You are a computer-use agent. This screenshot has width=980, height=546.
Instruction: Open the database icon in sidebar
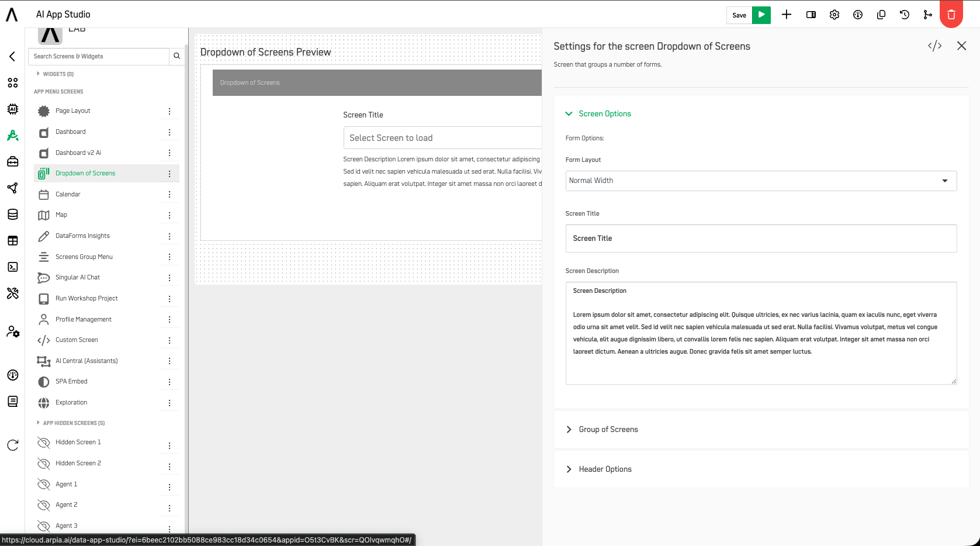point(12,215)
